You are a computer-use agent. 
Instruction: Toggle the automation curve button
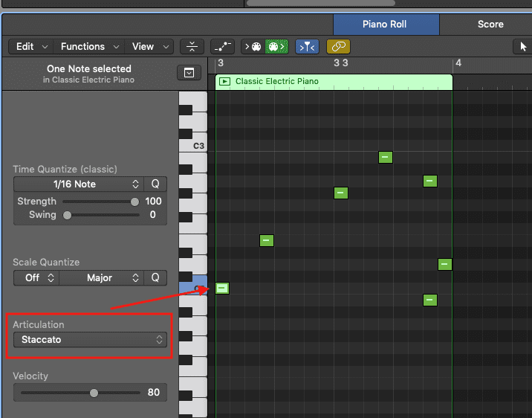click(x=222, y=46)
